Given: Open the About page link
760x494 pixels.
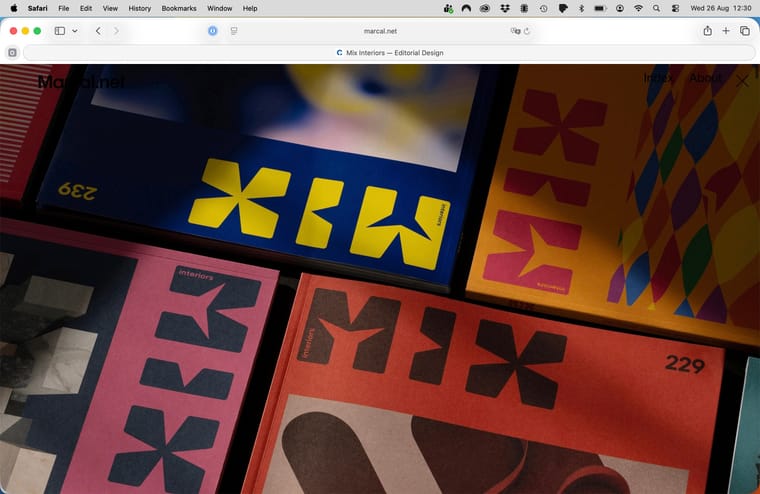Looking at the screenshot, I should point(705,78).
